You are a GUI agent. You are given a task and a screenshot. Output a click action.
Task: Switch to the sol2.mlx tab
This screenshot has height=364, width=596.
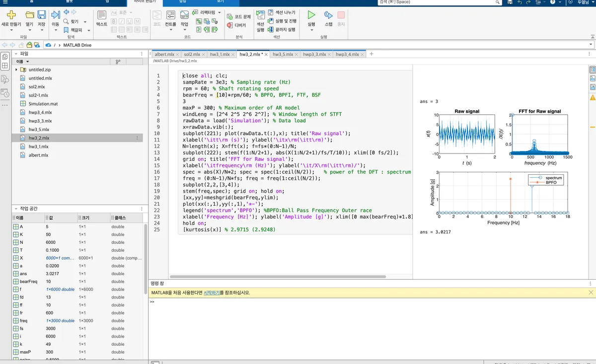coord(192,54)
